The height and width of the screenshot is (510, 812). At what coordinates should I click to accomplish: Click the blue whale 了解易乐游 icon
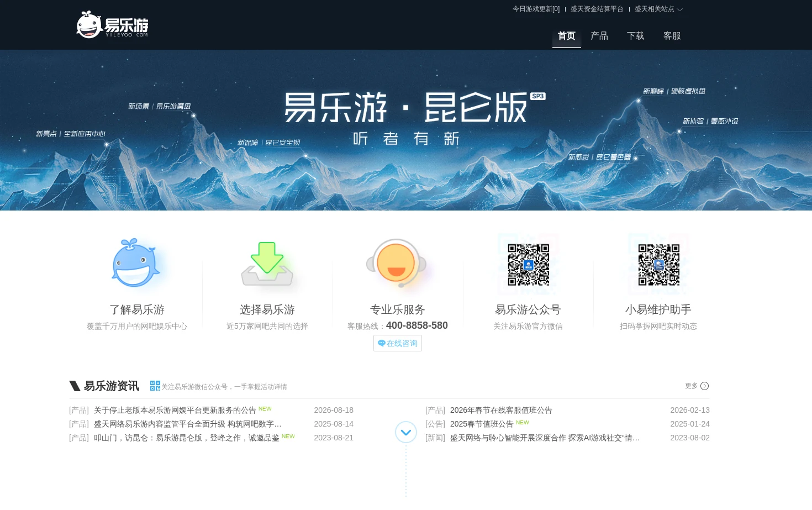click(x=136, y=263)
